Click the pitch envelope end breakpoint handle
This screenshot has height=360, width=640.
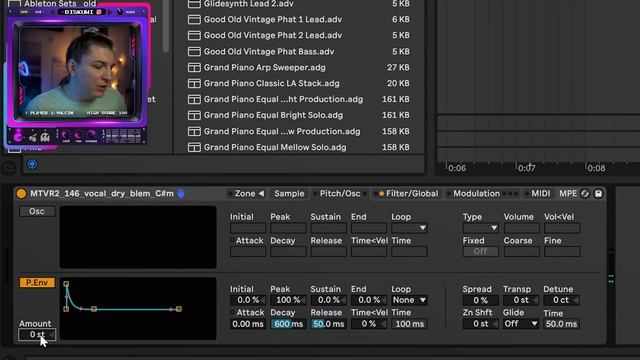179,309
